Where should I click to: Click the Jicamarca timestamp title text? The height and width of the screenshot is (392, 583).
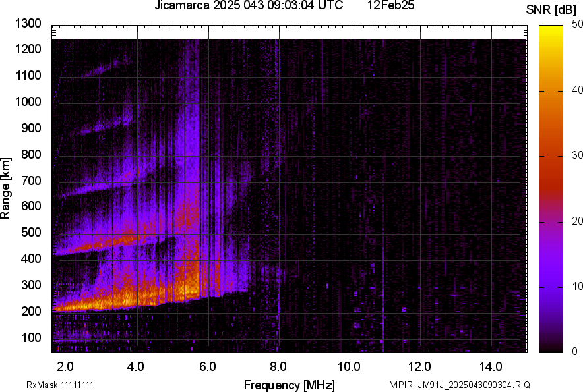(248, 6)
